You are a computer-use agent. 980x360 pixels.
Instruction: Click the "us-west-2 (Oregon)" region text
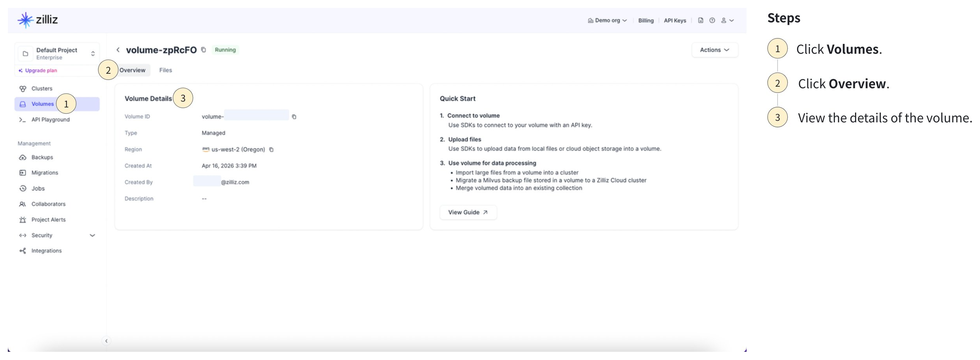pos(238,150)
